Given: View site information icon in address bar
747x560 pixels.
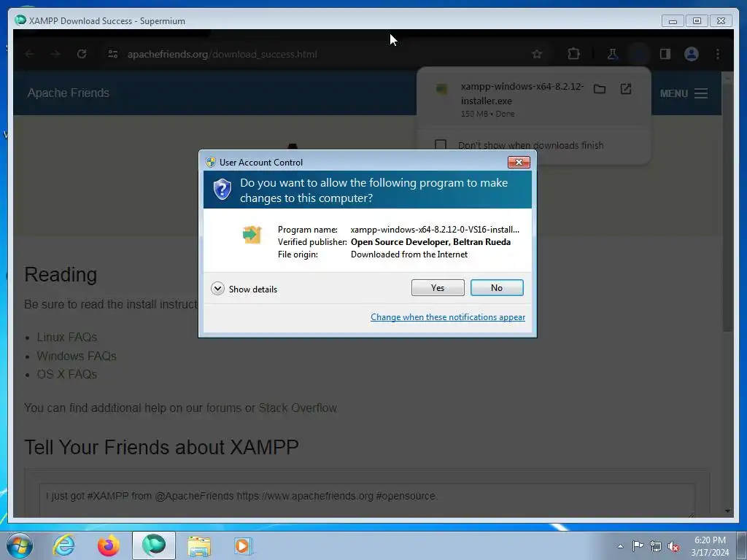Looking at the screenshot, I should click(x=113, y=54).
